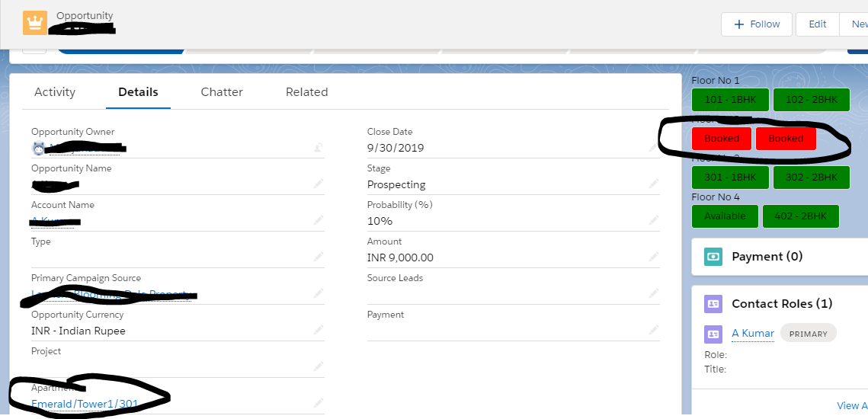Click the Payment related list icon

pos(713,257)
